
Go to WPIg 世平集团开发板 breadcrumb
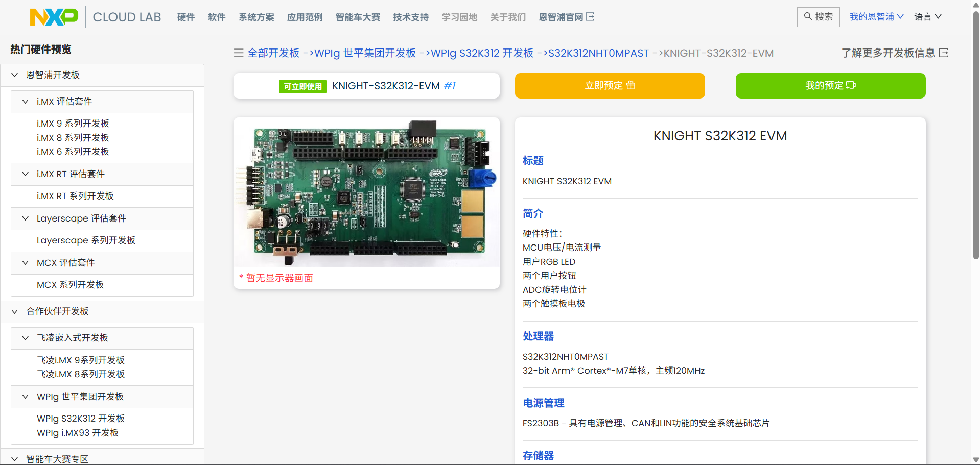tap(365, 53)
